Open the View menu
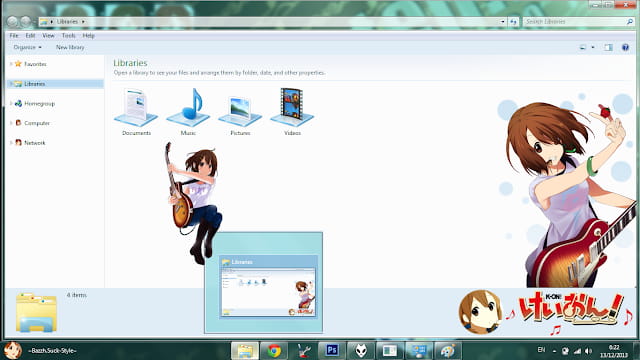Image resolution: width=640 pixels, height=360 pixels. pos(48,36)
